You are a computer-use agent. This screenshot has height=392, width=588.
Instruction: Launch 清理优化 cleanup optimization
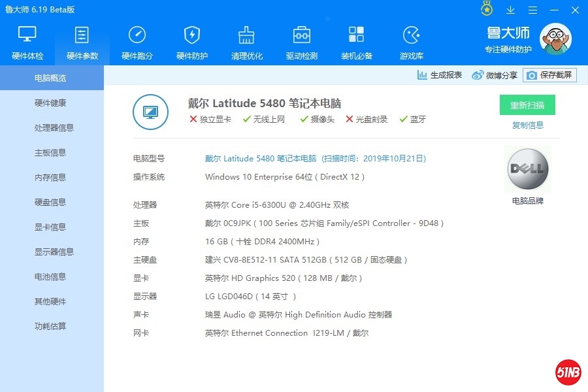point(246,39)
